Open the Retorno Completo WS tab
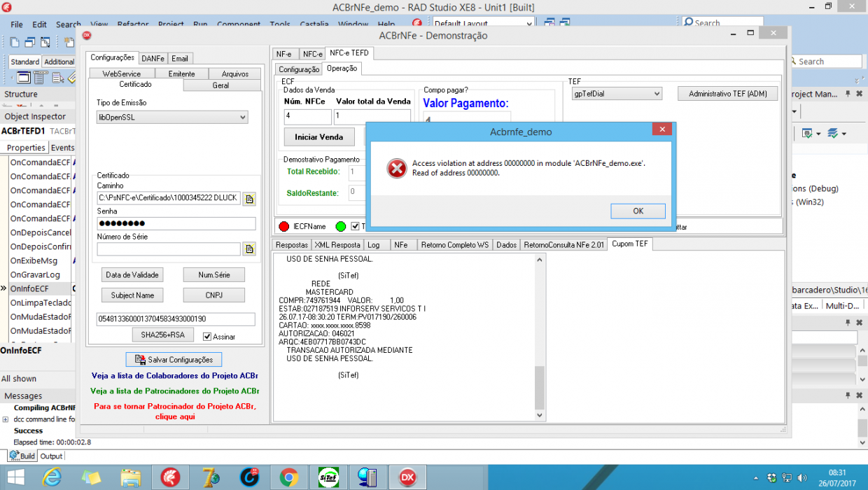This screenshot has height=490, width=868. pyautogui.click(x=454, y=245)
